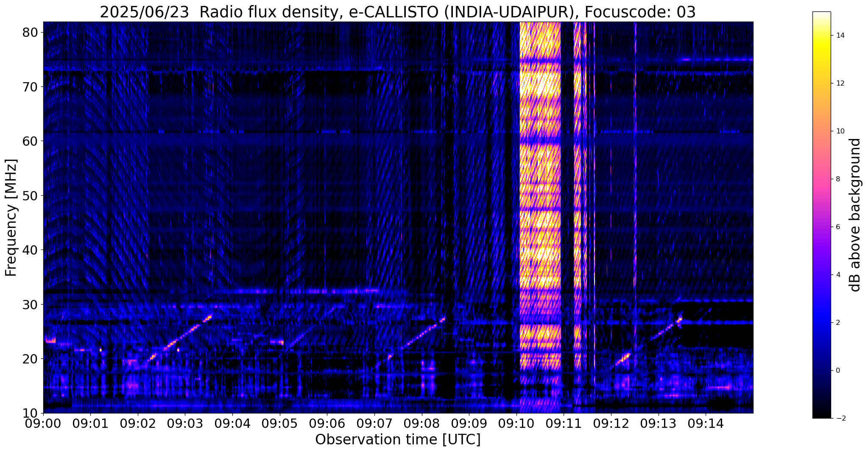Click the 20 MHz frequency tick label
The width and height of the screenshot is (868, 452).
[31, 359]
